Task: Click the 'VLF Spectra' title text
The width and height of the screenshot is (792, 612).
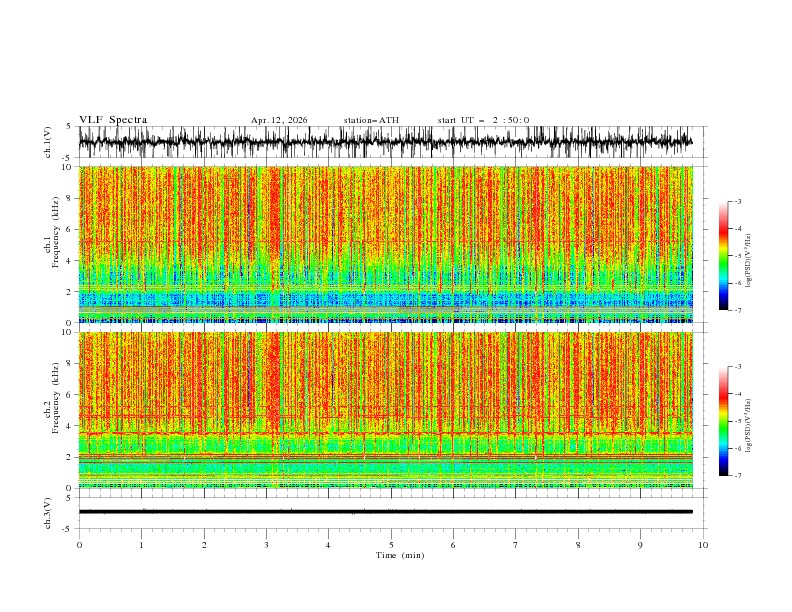Action: [x=113, y=120]
